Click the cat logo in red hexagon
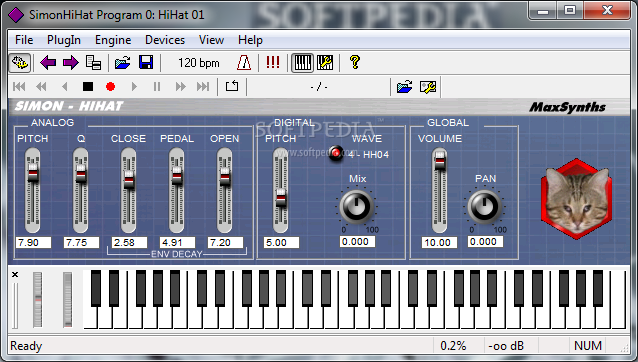The width and height of the screenshot is (638, 362). (577, 198)
